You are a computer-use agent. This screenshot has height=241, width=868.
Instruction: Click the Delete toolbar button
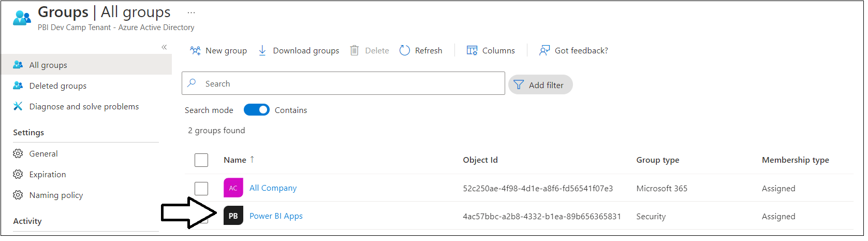pos(370,50)
